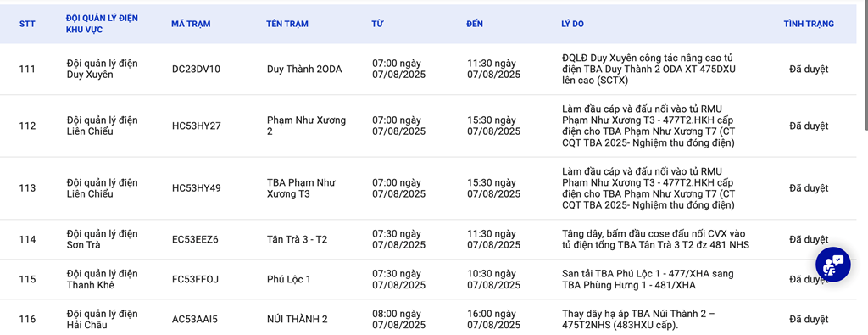This screenshot has width=868, height=335.
Task: Click the vertical scrollbar on right edge
Action: pyautogui.click(x=864, y=66)
